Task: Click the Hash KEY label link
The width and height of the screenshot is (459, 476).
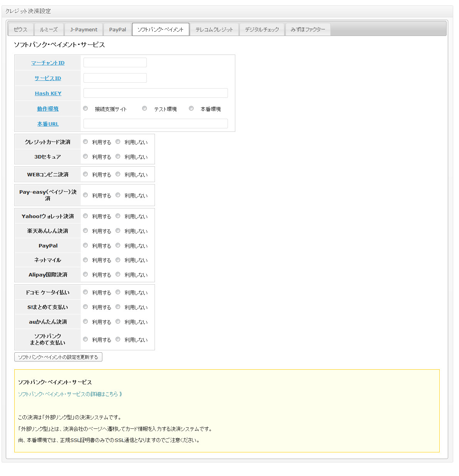Action: tap(48, 93)
